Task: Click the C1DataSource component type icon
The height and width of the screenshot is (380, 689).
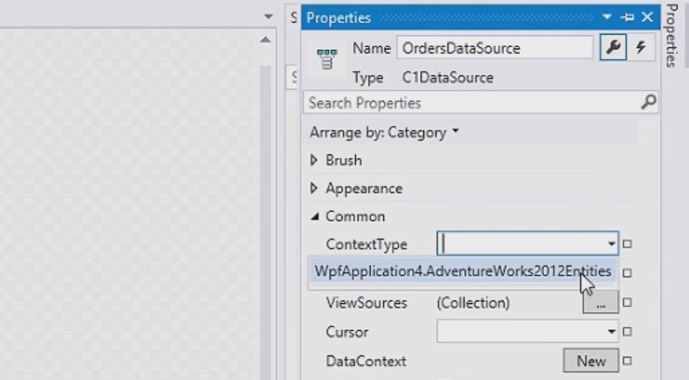Action: click(x=326, y=59)
